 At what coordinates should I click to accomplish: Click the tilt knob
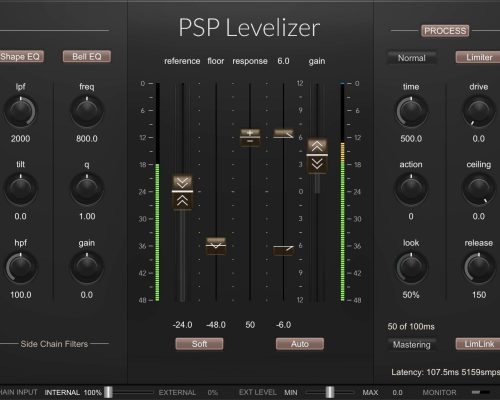(20, 189)
